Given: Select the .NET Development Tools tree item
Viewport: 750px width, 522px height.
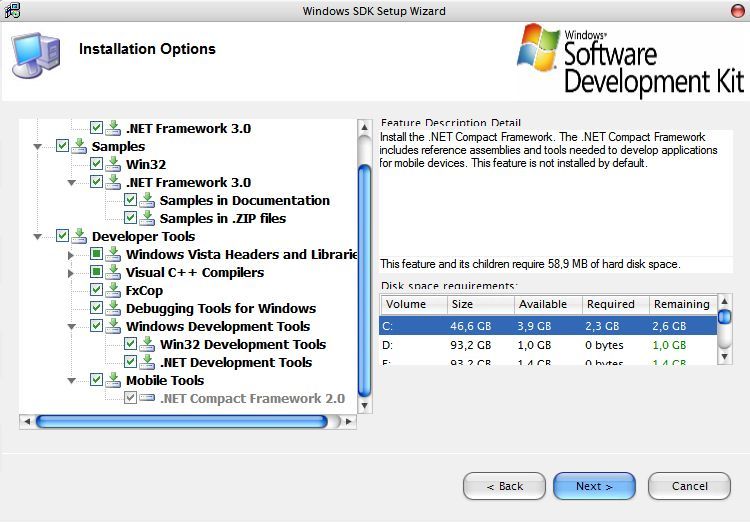Looking at the screenshot, I should pyautogui.click(x=235, y=363).
